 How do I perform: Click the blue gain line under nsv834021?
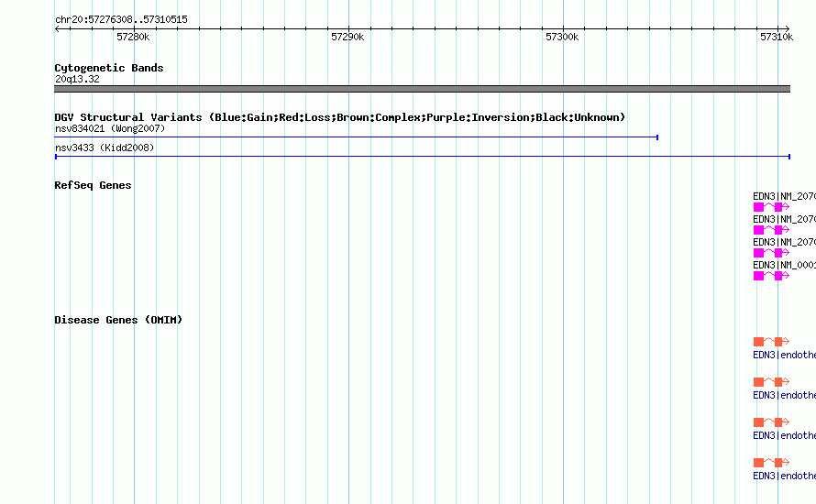(357, 137)
